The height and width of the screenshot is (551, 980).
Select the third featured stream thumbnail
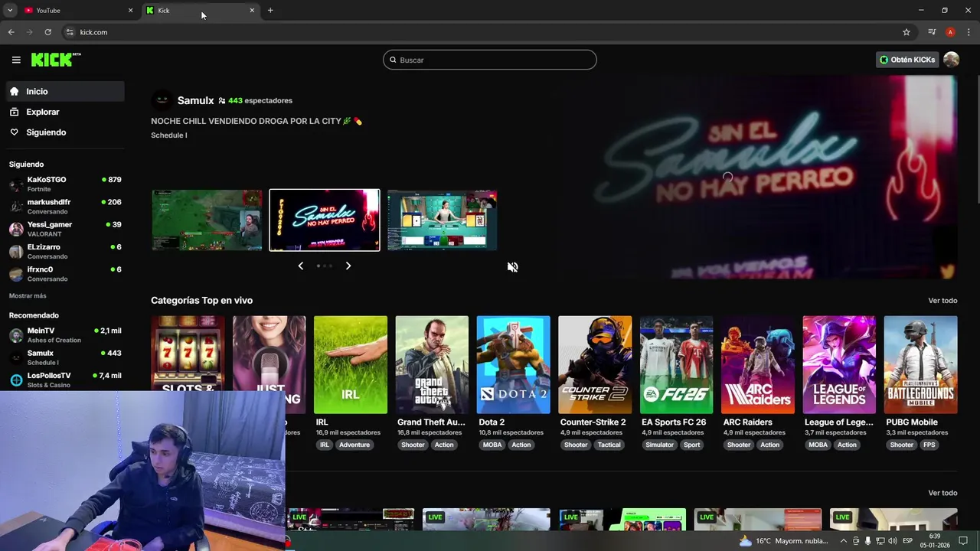(x=443, y=220)
